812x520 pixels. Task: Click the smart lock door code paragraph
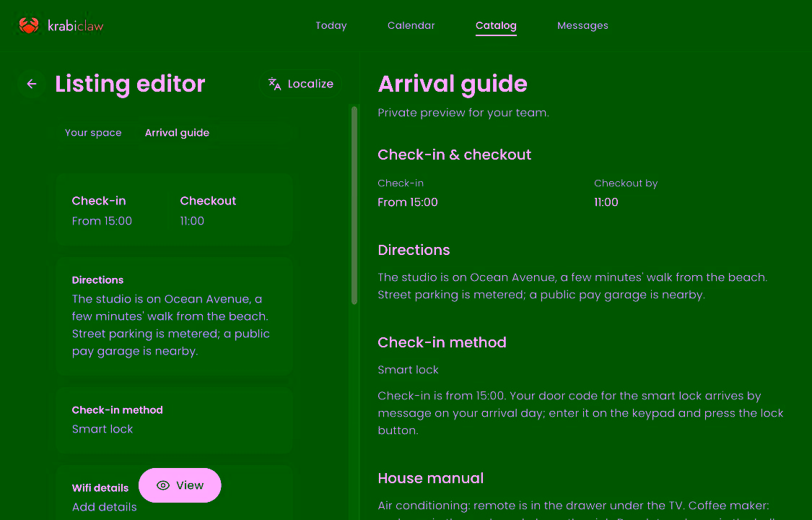(x=580, y=413)
